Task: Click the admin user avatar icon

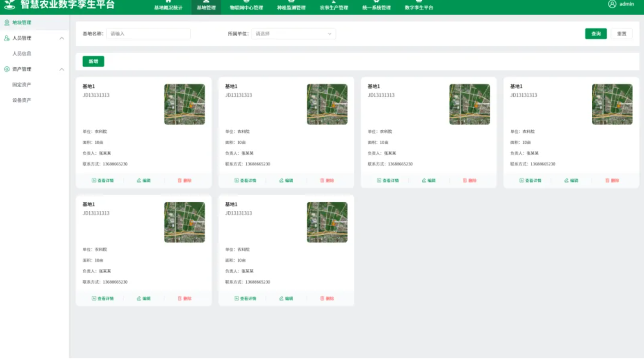Action: pos(612,4)
